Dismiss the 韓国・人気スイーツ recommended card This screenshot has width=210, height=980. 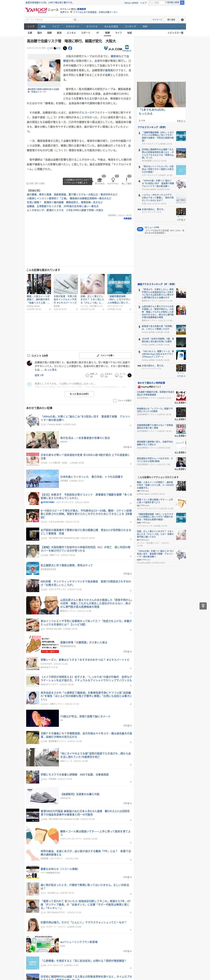(x=50, y=309)
